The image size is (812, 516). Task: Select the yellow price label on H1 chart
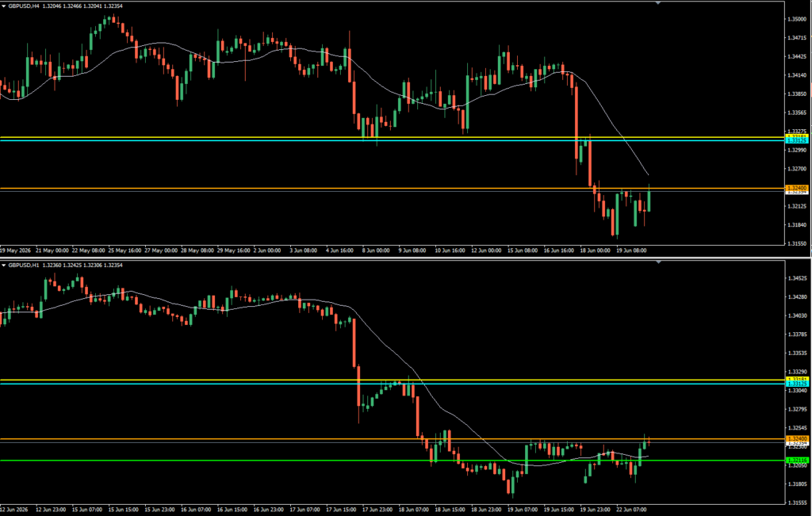797,380
